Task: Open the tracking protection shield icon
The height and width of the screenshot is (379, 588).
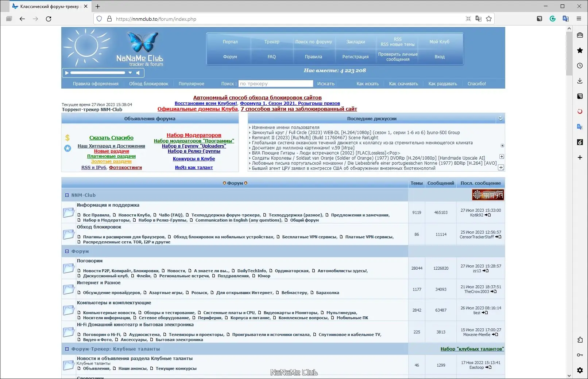Action: click(99, 19)
